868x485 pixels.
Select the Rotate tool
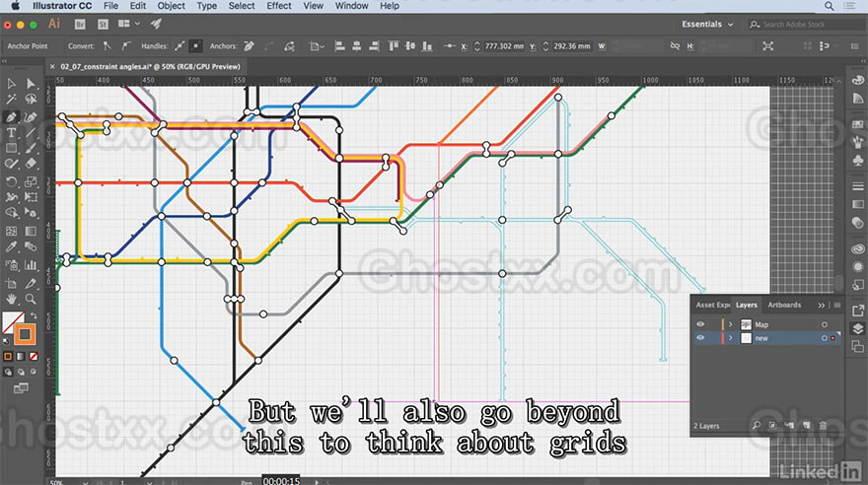(x=11, y=181)
